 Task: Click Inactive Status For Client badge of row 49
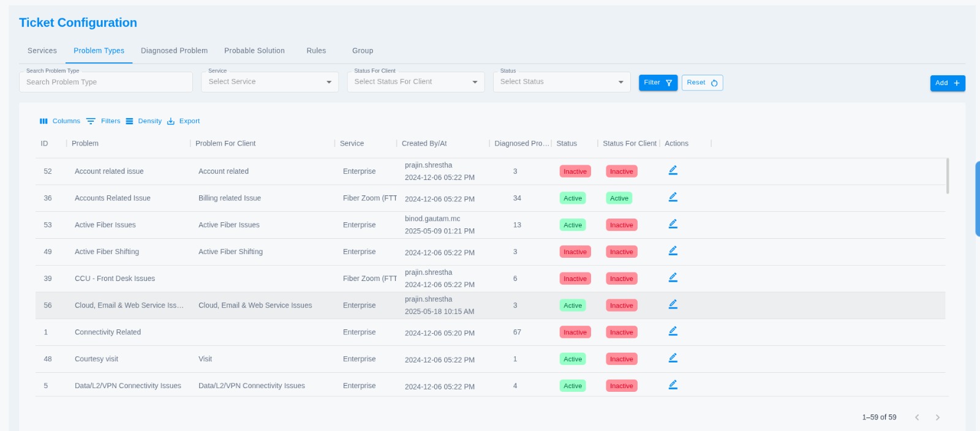pyautogui.click(x=622, y=252)
